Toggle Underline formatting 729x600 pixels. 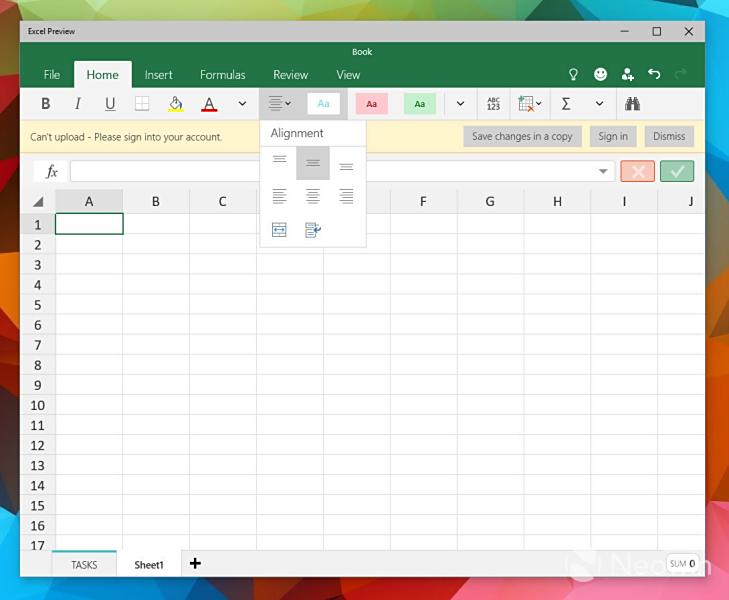click(x=110, y=103)
